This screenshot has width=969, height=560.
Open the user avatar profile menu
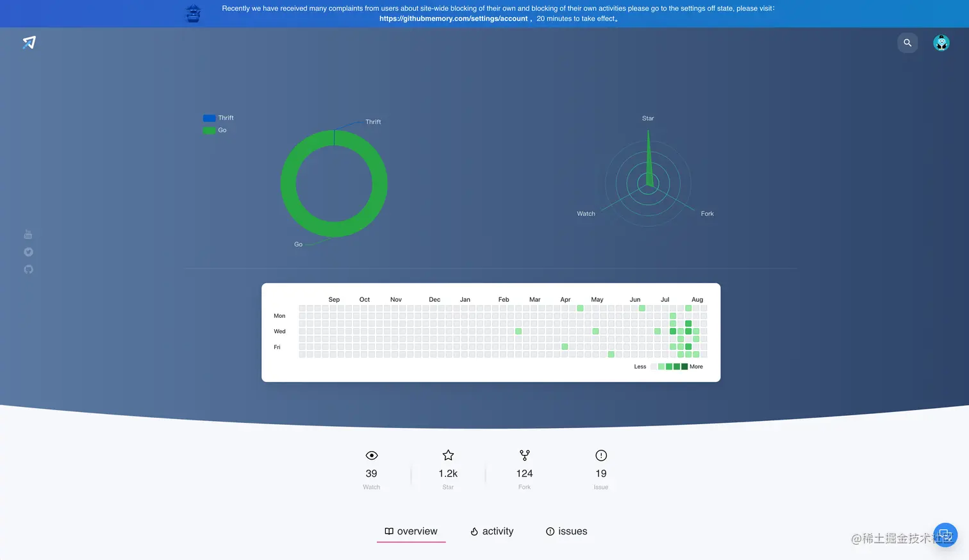coord(941,43)
